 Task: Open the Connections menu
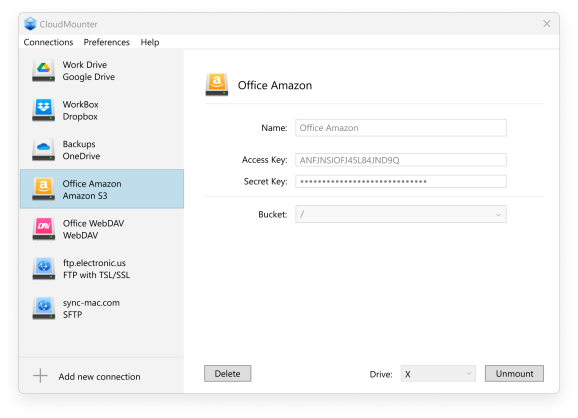coord(48,42)
